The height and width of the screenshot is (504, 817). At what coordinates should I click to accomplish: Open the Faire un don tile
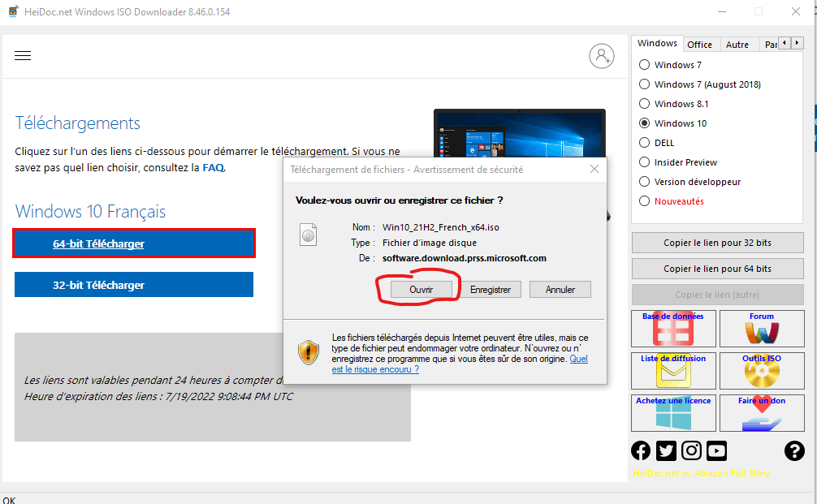coord(762,413)
